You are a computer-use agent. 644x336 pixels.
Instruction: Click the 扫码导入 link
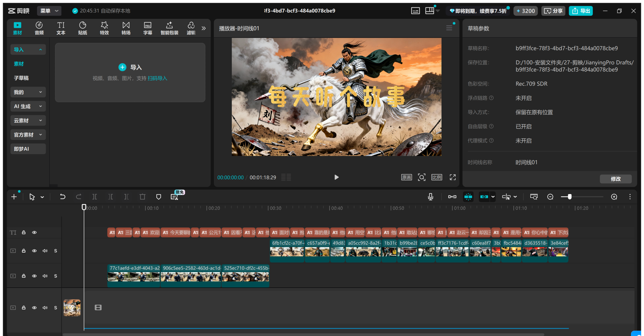pyautogui.click(x=157, y=78)
